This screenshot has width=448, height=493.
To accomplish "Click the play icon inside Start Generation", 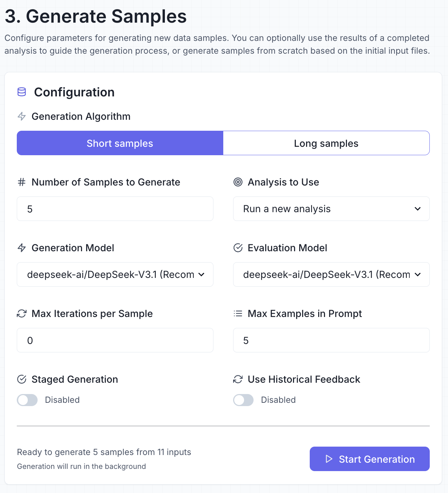I will click(x=329, y=459).
